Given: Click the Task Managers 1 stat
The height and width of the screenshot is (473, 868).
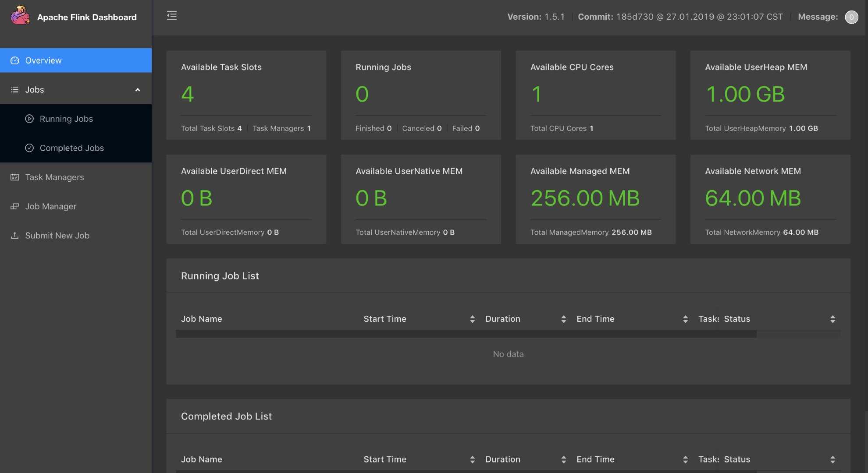Looking at the screenshot, I should tap(281, 128).
